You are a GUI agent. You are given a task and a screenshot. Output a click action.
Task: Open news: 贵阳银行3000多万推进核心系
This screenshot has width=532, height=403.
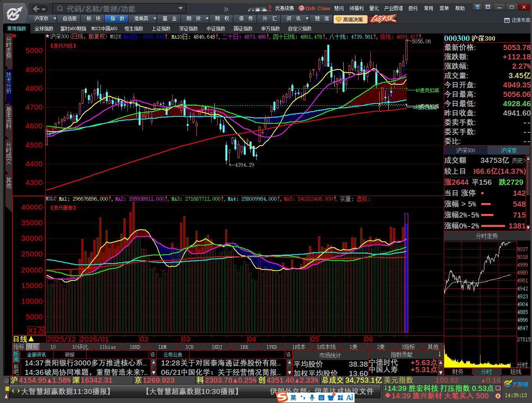point(86,363)
